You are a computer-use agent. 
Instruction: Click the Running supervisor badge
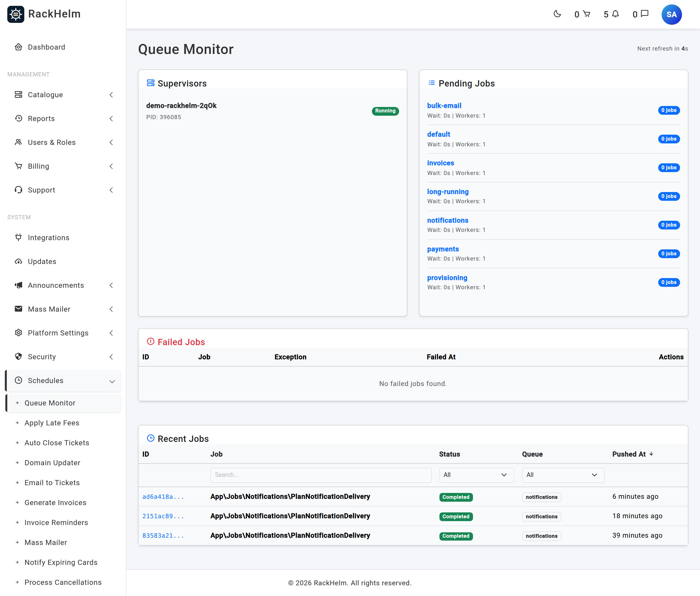coord(385,111)
